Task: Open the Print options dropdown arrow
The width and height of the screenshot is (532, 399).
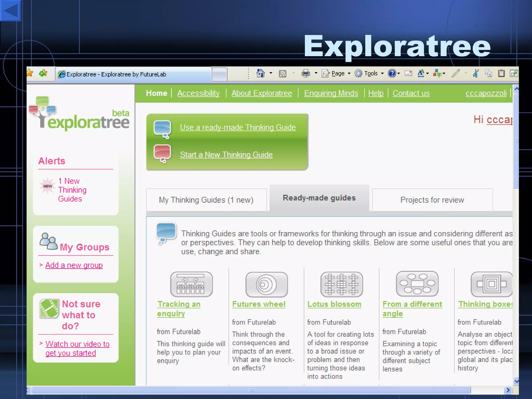Action: [316, 74]
